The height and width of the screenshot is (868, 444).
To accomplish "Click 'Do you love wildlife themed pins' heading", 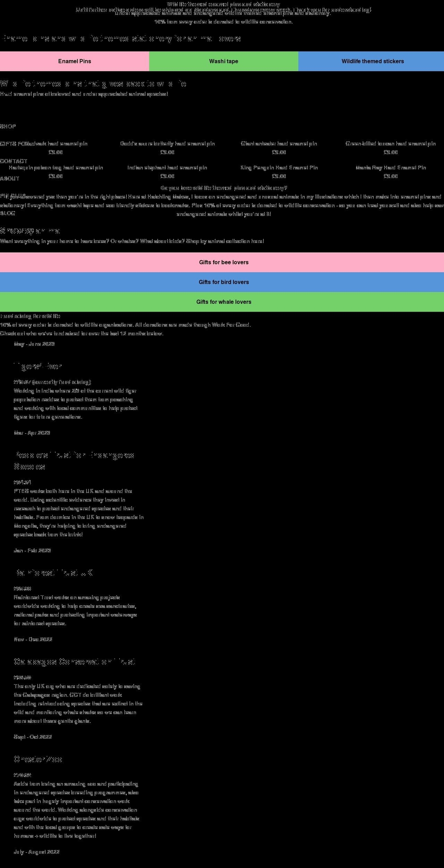I will tap(223, 188).
